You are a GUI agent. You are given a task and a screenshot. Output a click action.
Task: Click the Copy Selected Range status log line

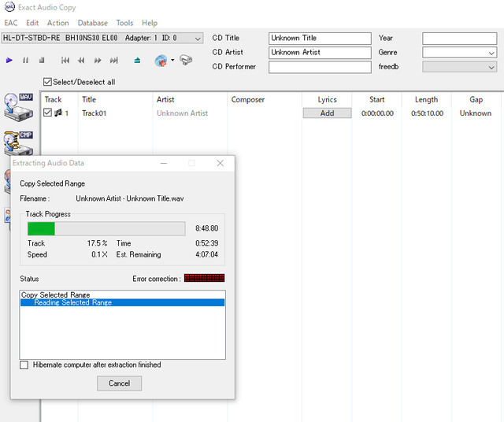point(56,294)
